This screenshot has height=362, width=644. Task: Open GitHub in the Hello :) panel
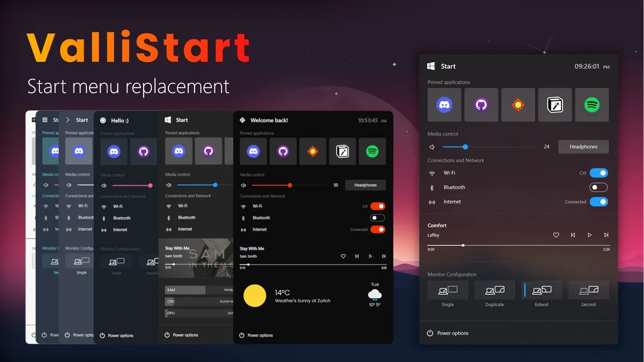click(144, 152)
